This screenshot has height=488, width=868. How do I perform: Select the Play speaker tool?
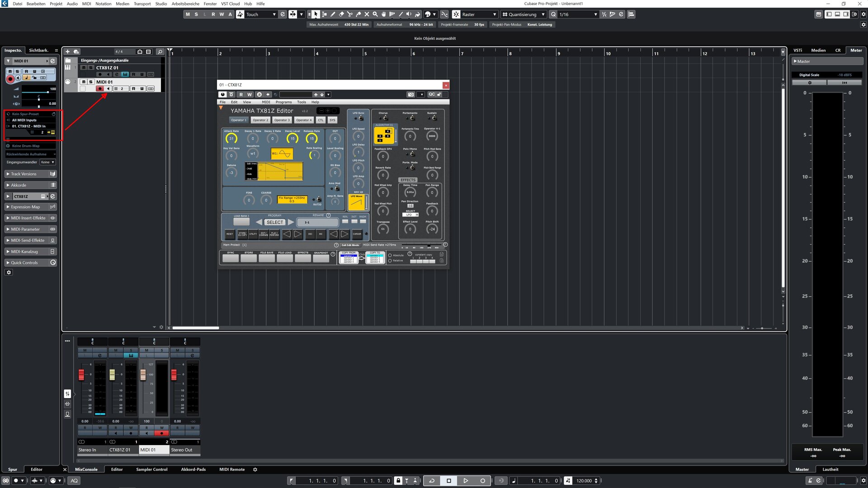coord(409,14)
